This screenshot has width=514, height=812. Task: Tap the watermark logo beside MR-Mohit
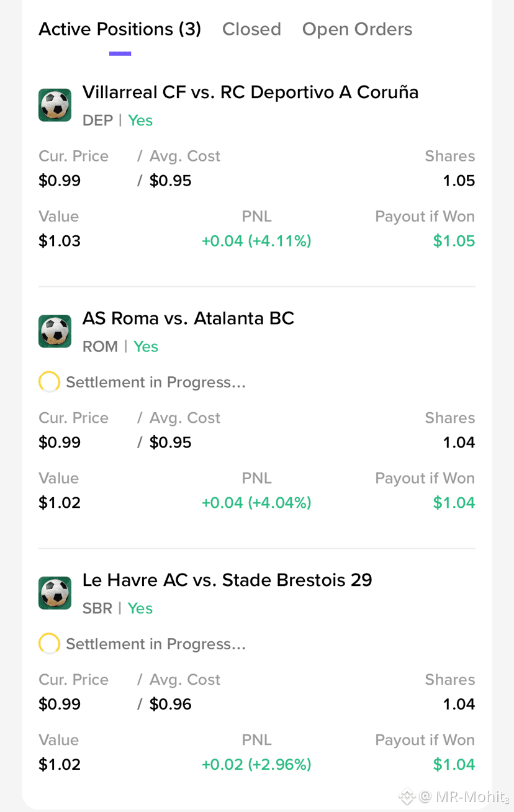pos(407,796)
